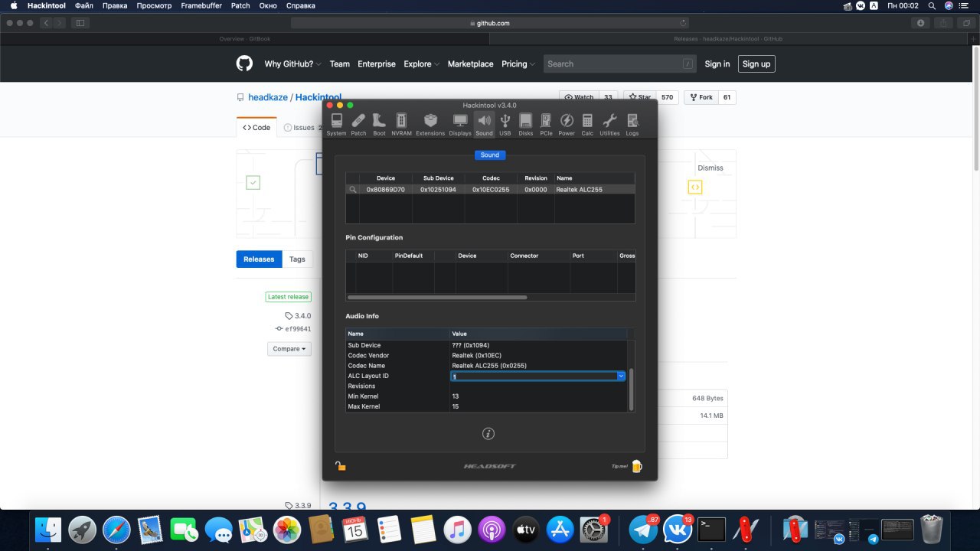Select the Realtek ALC255 device name cell
The height and width of the screenshot is (551, 980).
point(579,189)
